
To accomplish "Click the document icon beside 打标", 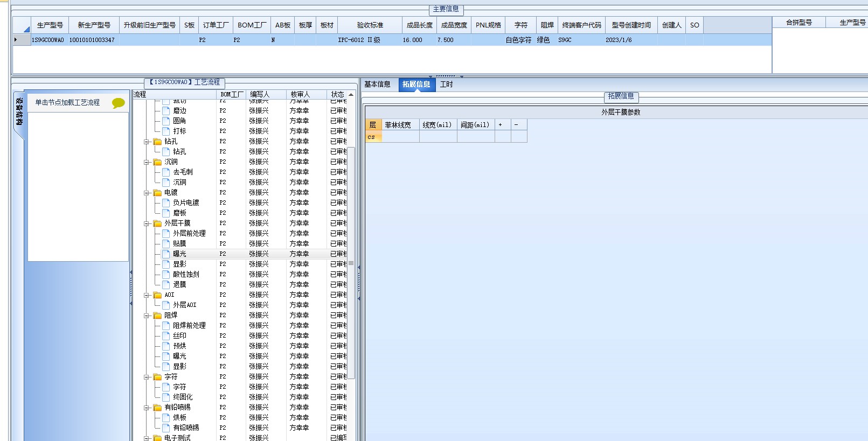I will pyautogui.click(x=166, y=131).
